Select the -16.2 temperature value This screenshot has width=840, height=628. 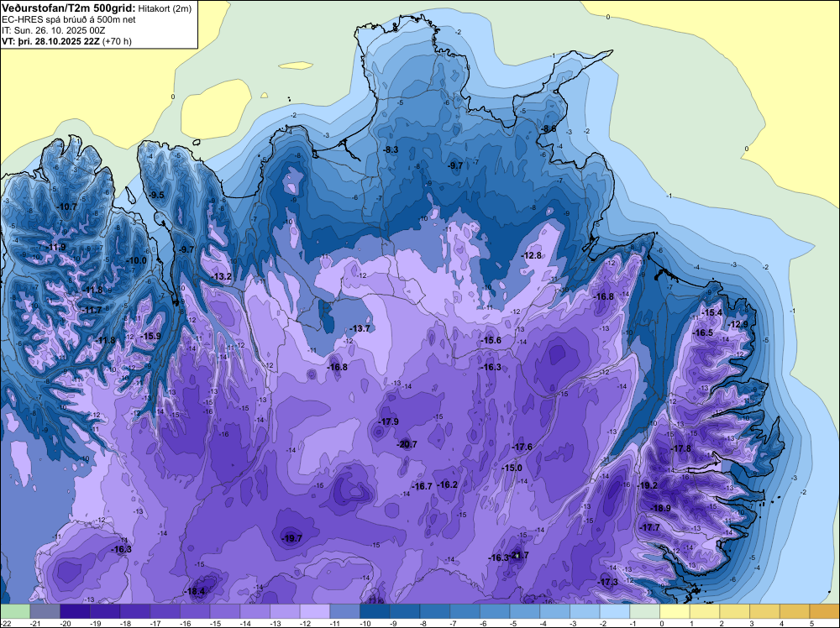(448, 484)
